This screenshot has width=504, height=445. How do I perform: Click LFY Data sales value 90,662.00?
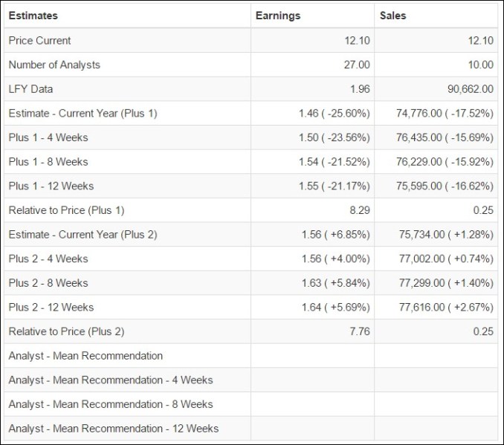click(x=471, y=89)
